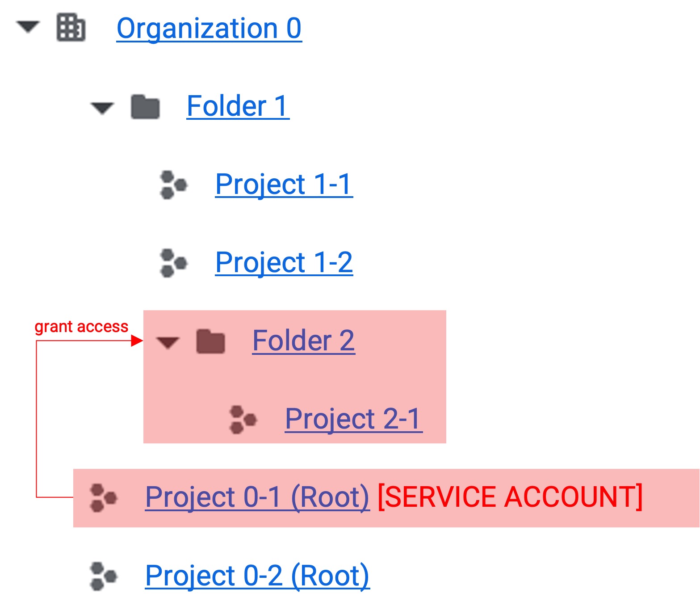Click the Folder 2 folder icon
This screenshot has height=610, width=700.
(210, 341)
